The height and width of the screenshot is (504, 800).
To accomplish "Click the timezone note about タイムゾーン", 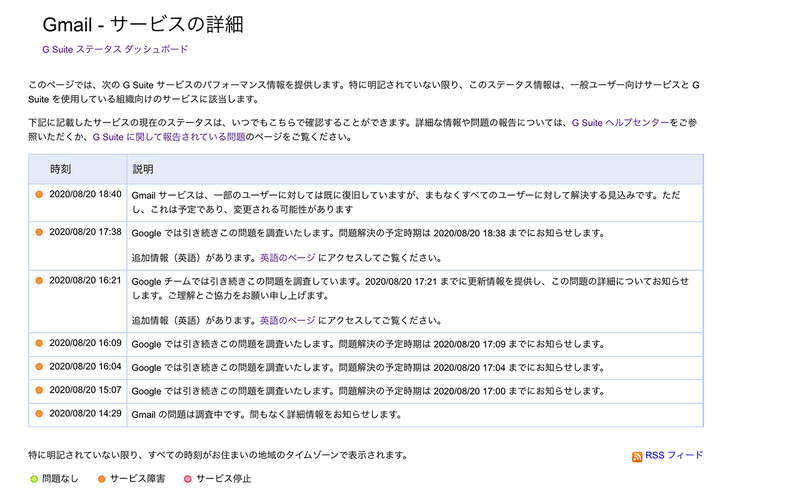I will 218,455.
